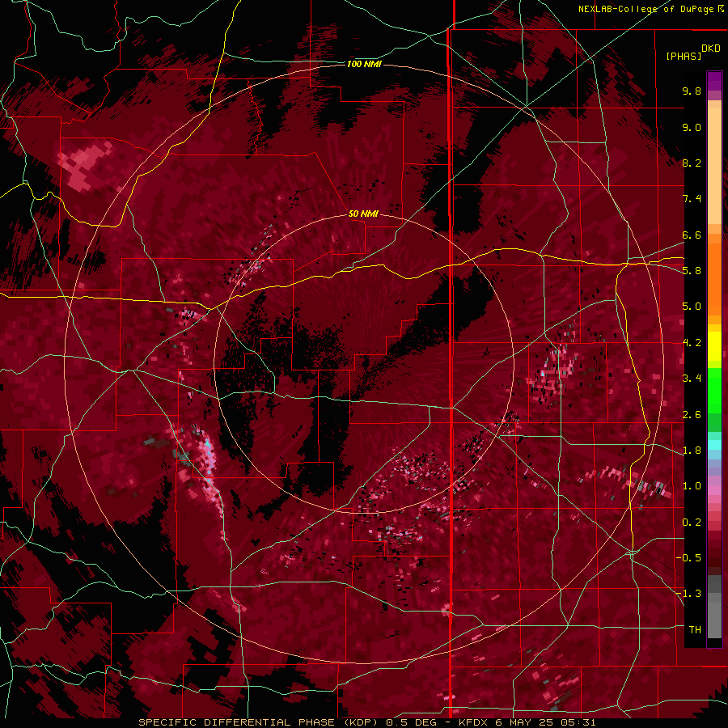Click the 7.4 scale value
Image resolution: width=728 pixels, height=728 pixels.
[692, 199]
